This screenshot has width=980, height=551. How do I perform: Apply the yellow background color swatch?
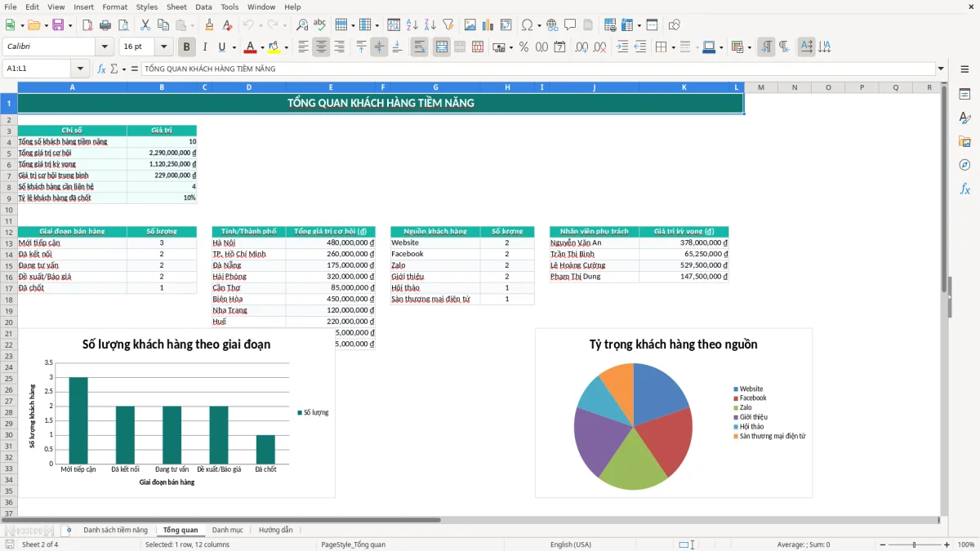tap(274, 47)
